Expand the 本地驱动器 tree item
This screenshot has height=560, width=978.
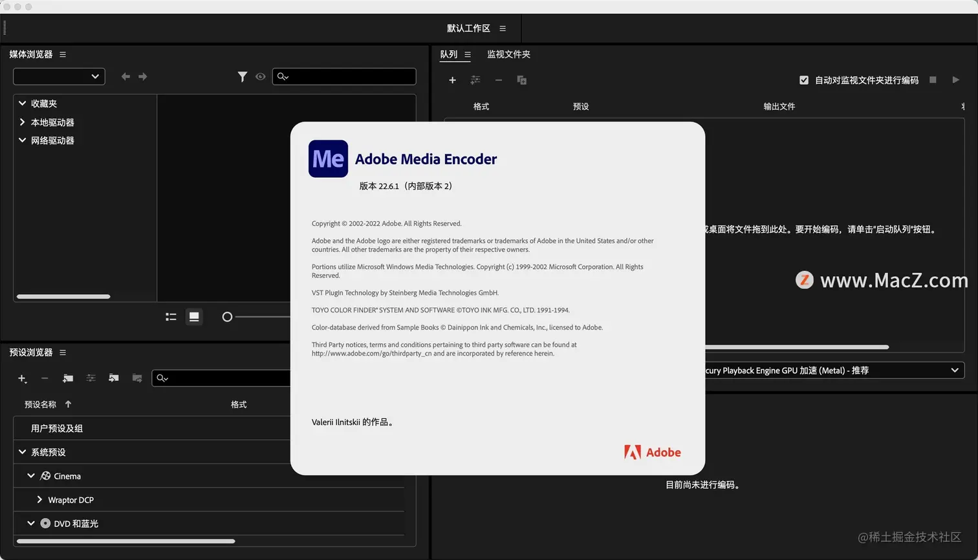point(22,122)
